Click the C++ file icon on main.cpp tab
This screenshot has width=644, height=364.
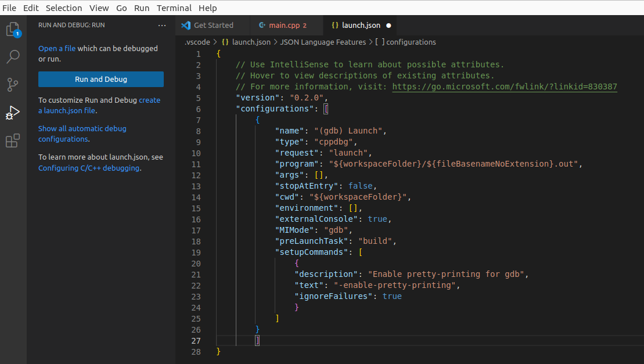click(262, 25)
